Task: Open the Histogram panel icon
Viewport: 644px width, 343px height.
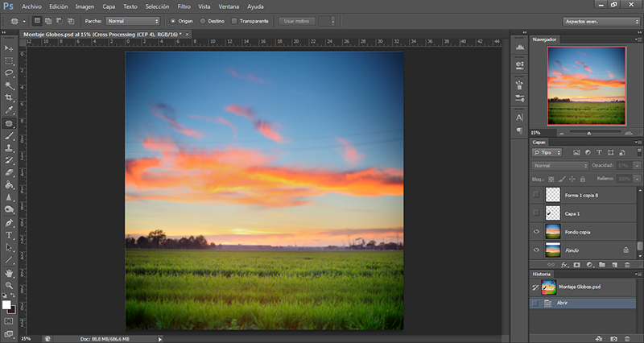Action: coord(519,48)
